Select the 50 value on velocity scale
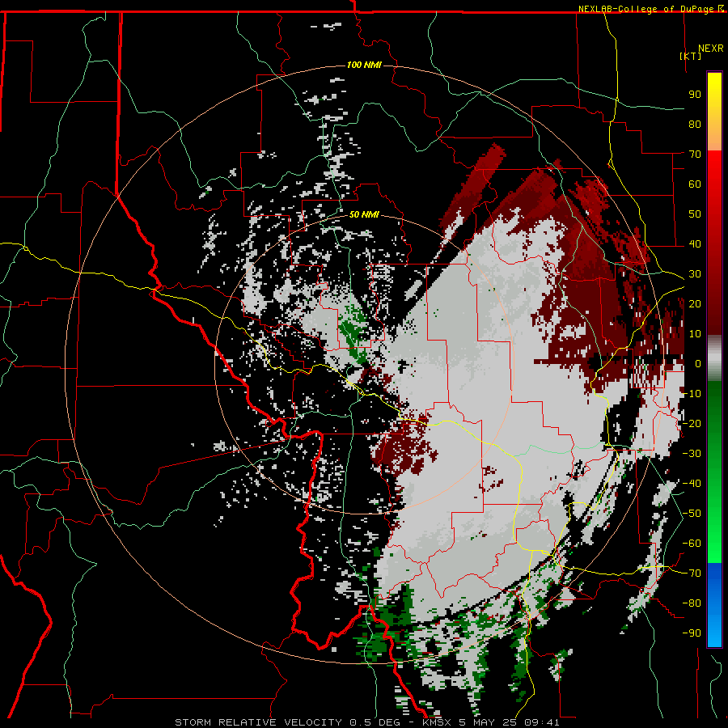The height and width of the screenshot is (728, 728). (695, 214)
